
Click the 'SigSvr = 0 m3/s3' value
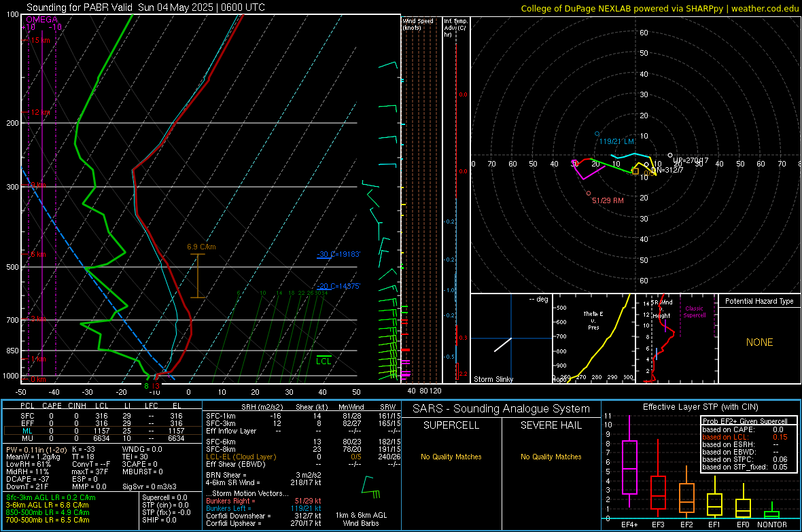click(x=150, y=486)
